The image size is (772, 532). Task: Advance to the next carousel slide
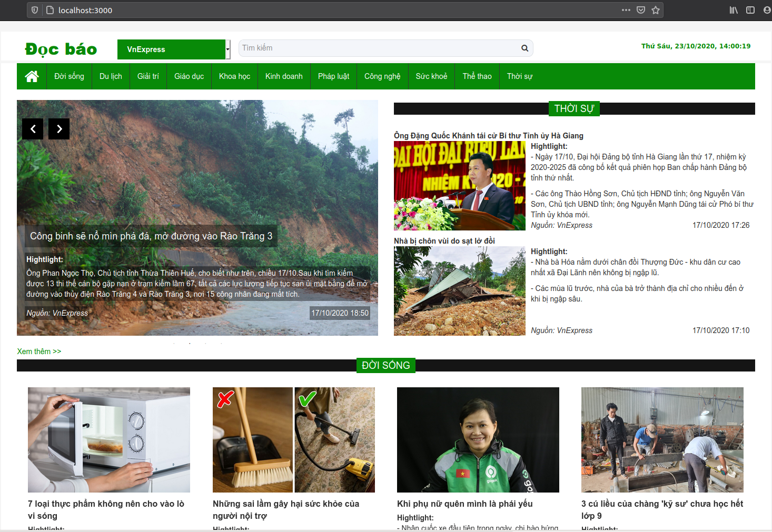coord(59,129)
